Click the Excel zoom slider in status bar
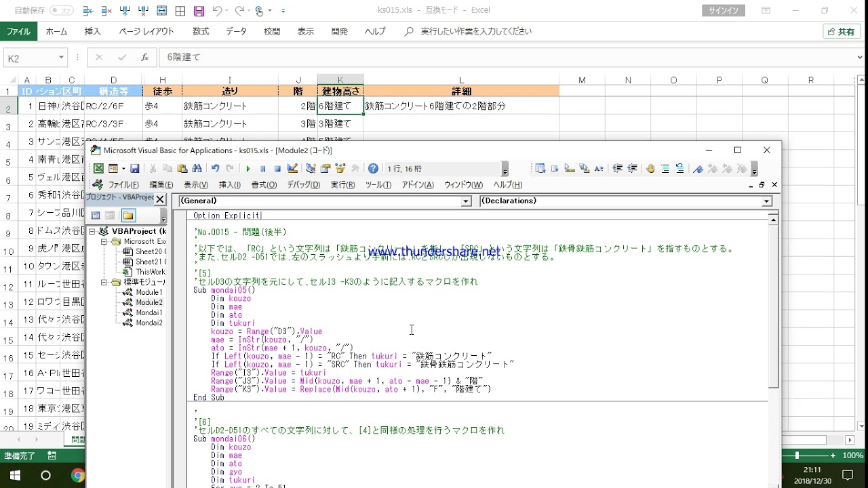Image resolution: width=868 pixels, height=488 pixels. (797, 455)
